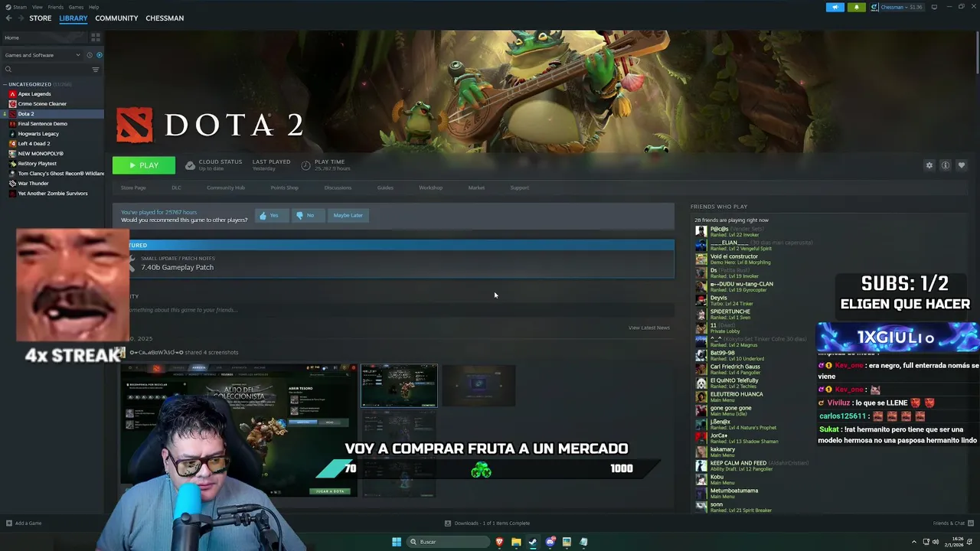Open Dota 2 game info icon

coord(946,165)
